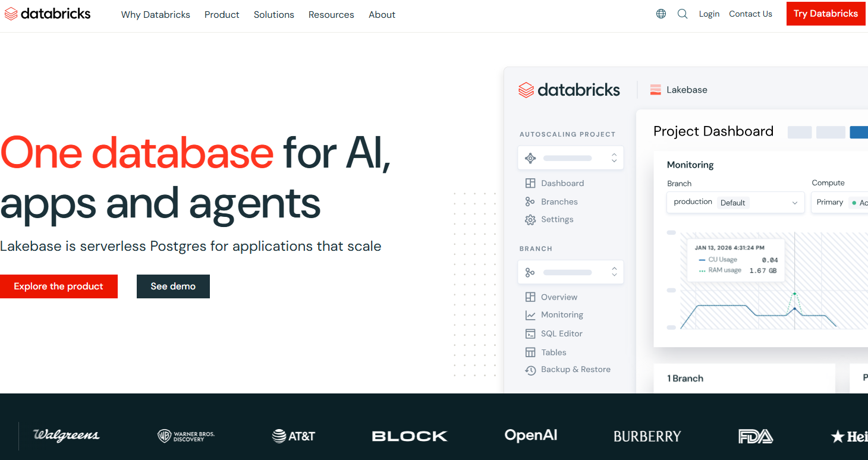Click the 'Default' tag in Branch dropdown
This screenshot has width=868, height=460.
(732, 203)
